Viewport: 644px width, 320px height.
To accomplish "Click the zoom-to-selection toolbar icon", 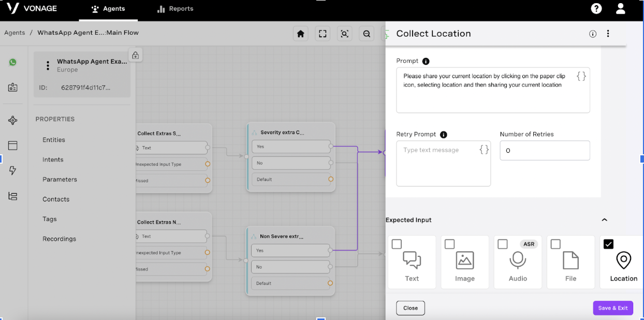I will (345, 34).
